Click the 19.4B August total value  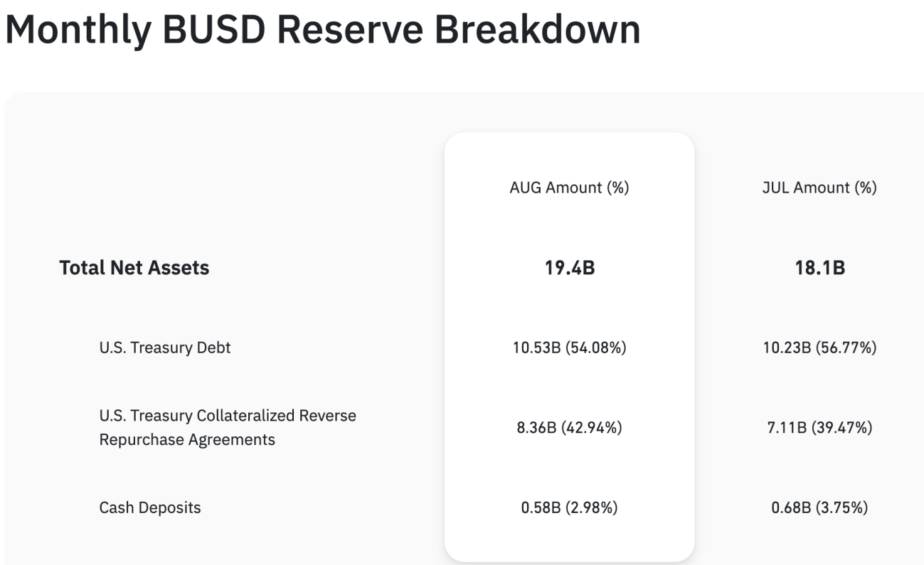point(569,268)
